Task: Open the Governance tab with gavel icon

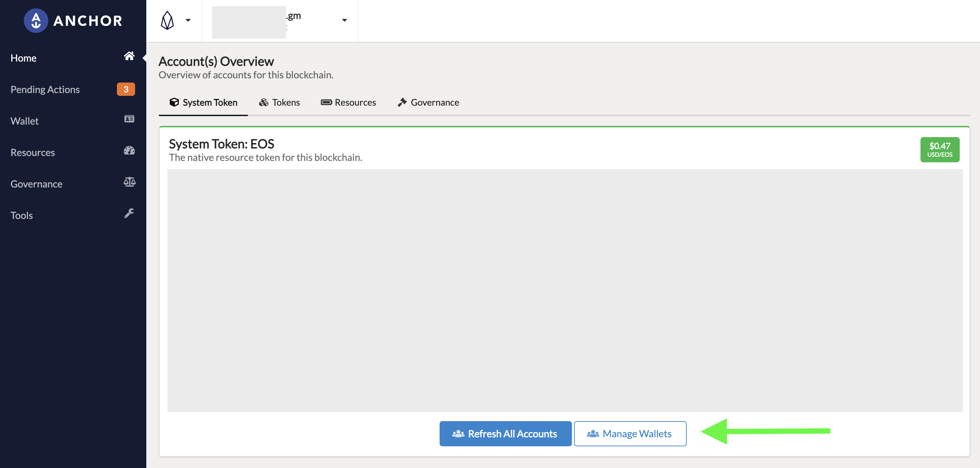Action: point(428,102)
